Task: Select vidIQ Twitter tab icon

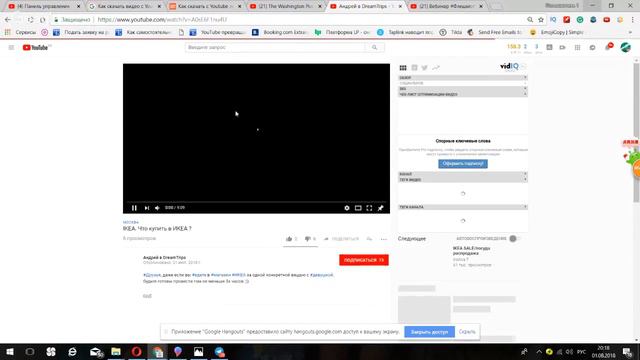Action: 424,68
